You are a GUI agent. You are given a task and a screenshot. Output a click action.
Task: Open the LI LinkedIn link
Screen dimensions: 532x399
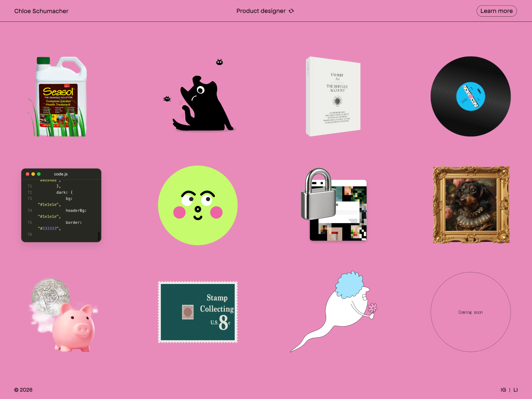[x=515, y=390]
